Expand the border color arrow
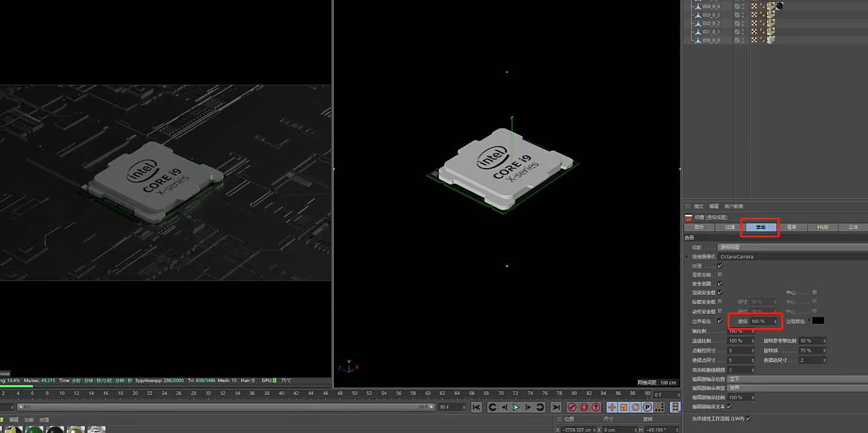The image size is (868, 433). 809,321
